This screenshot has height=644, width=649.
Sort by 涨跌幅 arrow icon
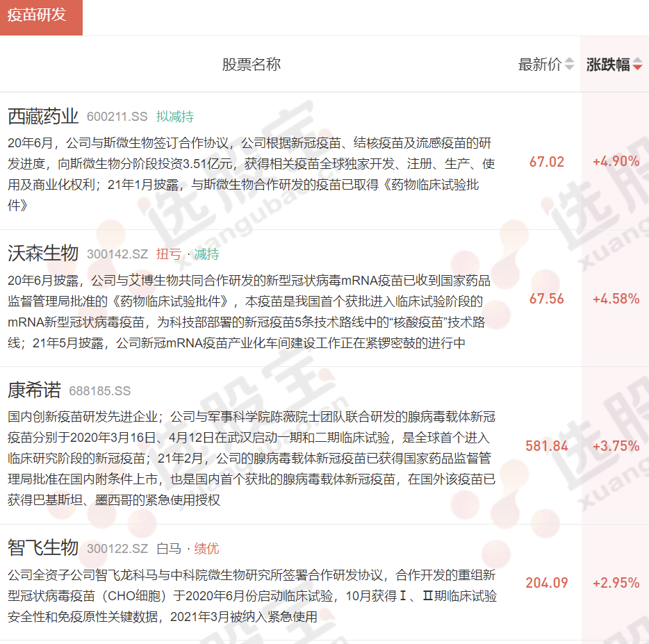[637, 64]
